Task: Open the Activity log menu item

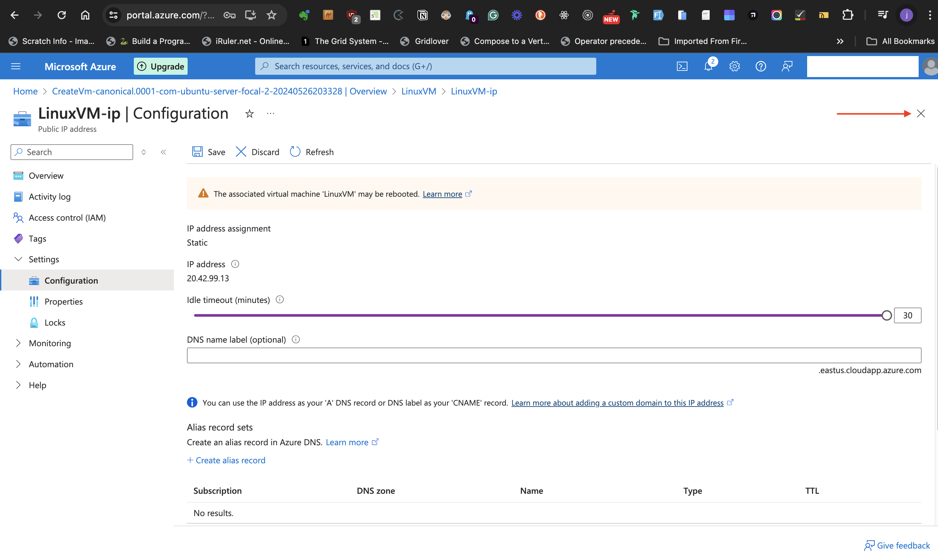Action: (x=50, y=197)
